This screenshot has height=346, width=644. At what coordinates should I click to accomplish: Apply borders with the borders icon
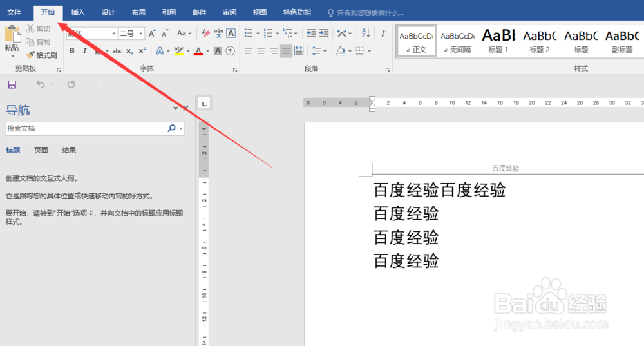(360, 51)
